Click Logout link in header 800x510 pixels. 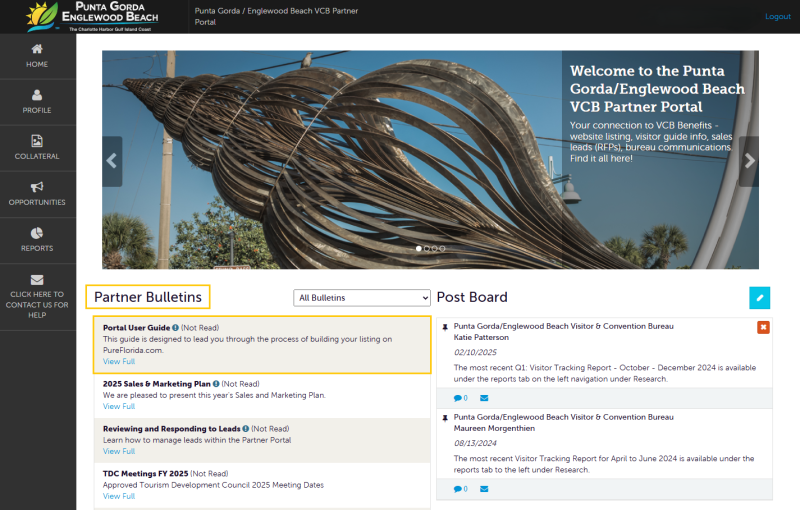[x=778, y=16]
